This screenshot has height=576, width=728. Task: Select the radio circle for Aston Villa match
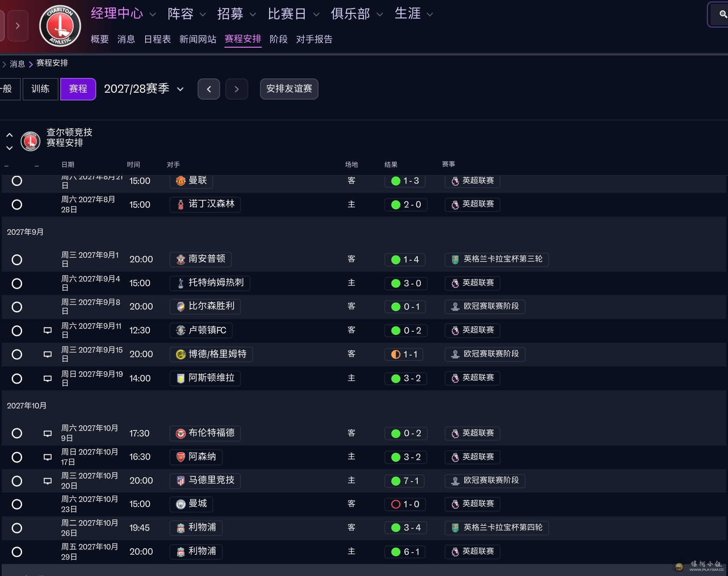(17, 379)
